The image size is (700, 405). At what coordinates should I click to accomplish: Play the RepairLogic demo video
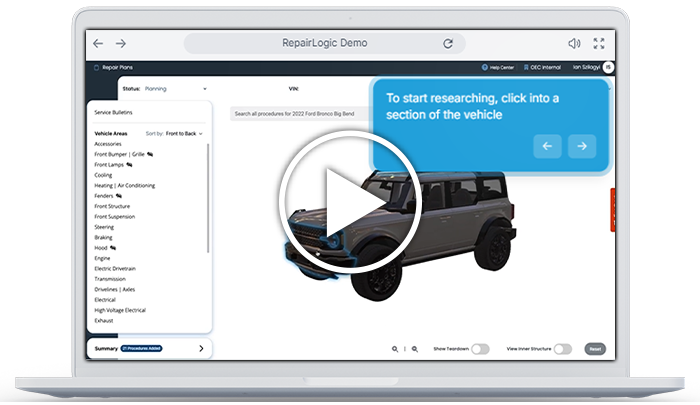350,201
